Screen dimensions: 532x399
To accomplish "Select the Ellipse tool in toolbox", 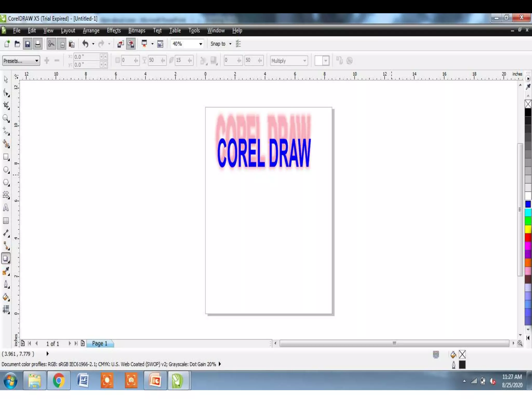I will point(6,170).
